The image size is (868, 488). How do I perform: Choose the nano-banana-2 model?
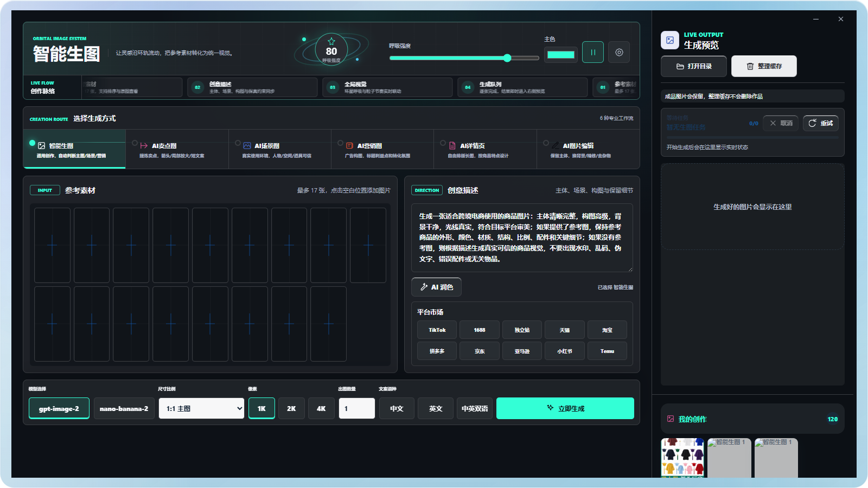point(124,408)
